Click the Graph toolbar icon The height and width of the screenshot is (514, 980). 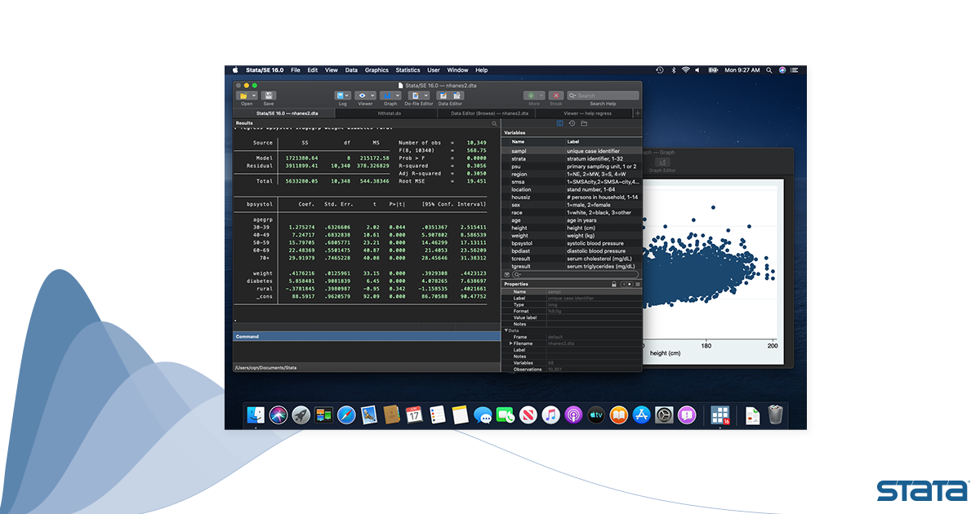pos(387,95)
